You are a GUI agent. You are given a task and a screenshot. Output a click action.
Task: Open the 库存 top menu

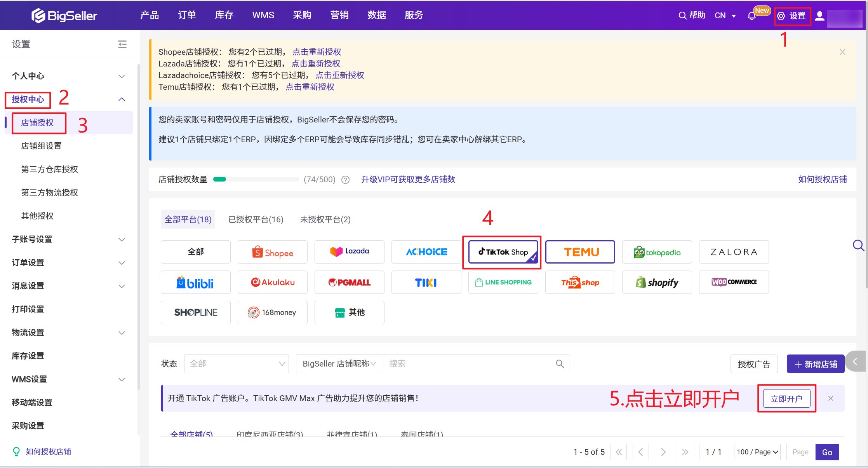coord(224,15)
